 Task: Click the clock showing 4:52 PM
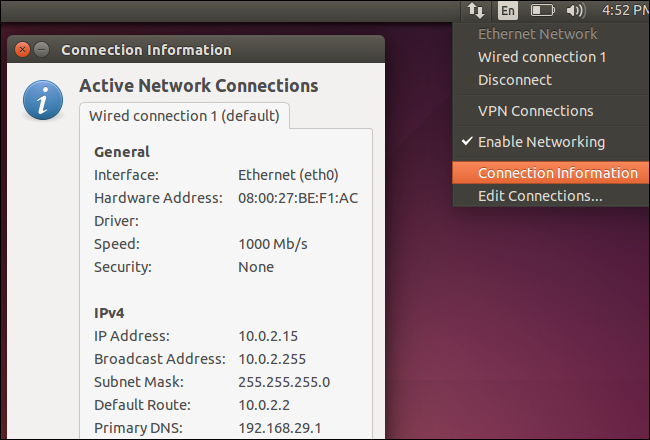click(x=626, y=10)
